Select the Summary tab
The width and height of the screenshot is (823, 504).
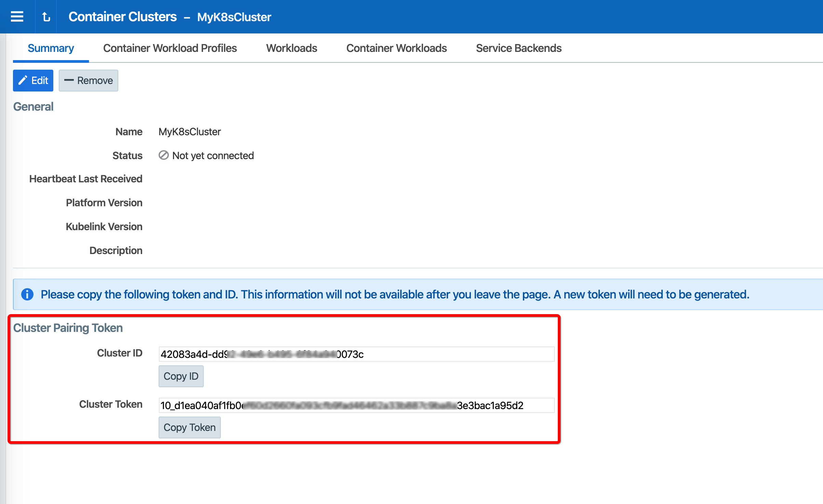click(x=51, y=48)
